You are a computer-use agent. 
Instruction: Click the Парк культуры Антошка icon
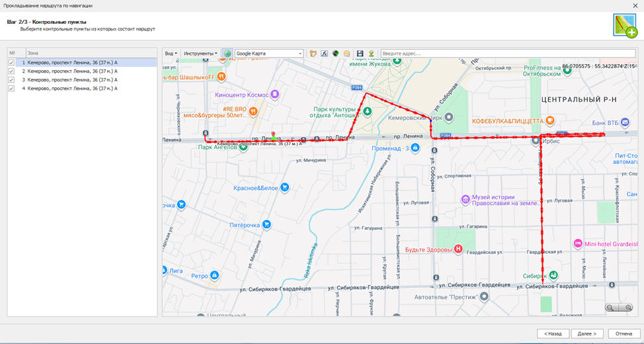point(367,111)
